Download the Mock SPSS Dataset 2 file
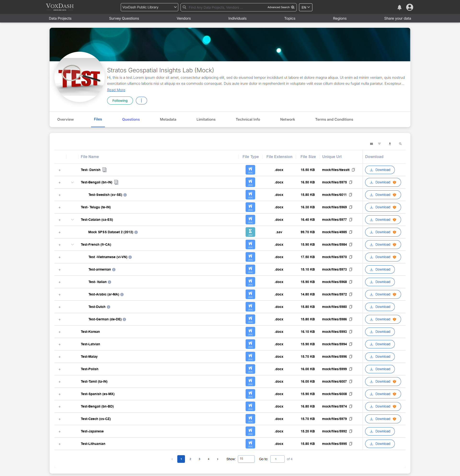Viewport: 460px width, 476px height. tap(382, 232)
